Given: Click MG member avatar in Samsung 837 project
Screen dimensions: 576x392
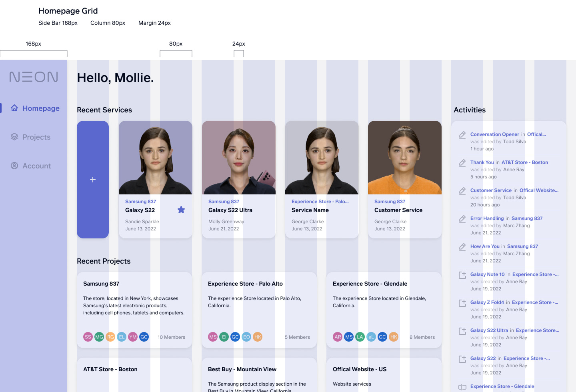Looking at the screenshot, I should pos(99,337).
